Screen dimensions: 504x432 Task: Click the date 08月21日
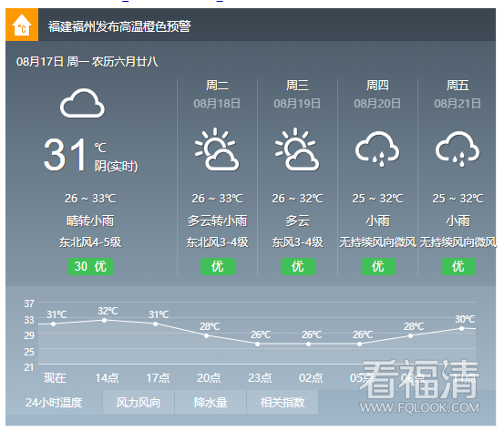458,104
